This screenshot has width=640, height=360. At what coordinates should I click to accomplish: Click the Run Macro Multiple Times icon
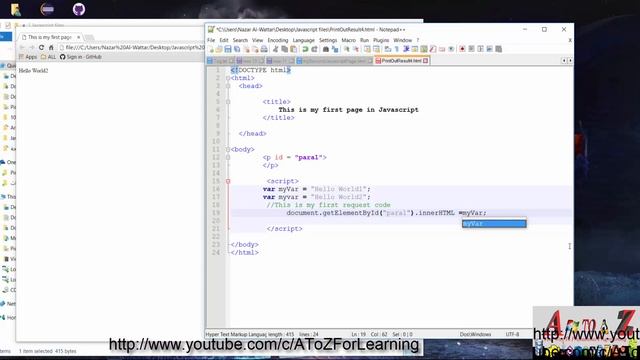coord(490,49)
